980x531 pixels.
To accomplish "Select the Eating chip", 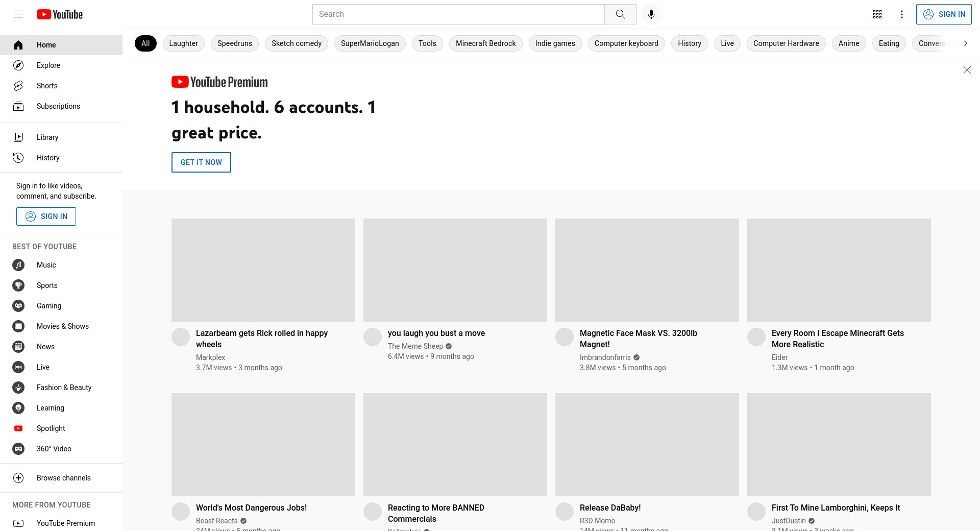I will click(889, 43).
